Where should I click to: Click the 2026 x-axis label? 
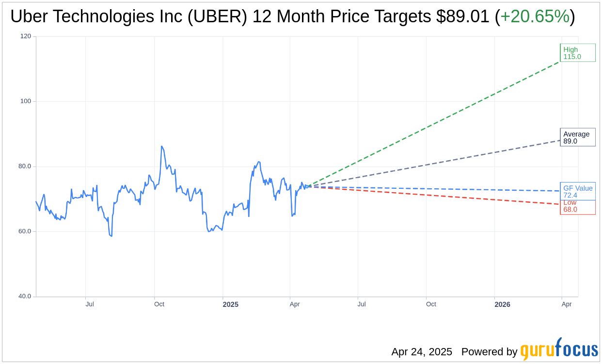[x=502, y=304]
